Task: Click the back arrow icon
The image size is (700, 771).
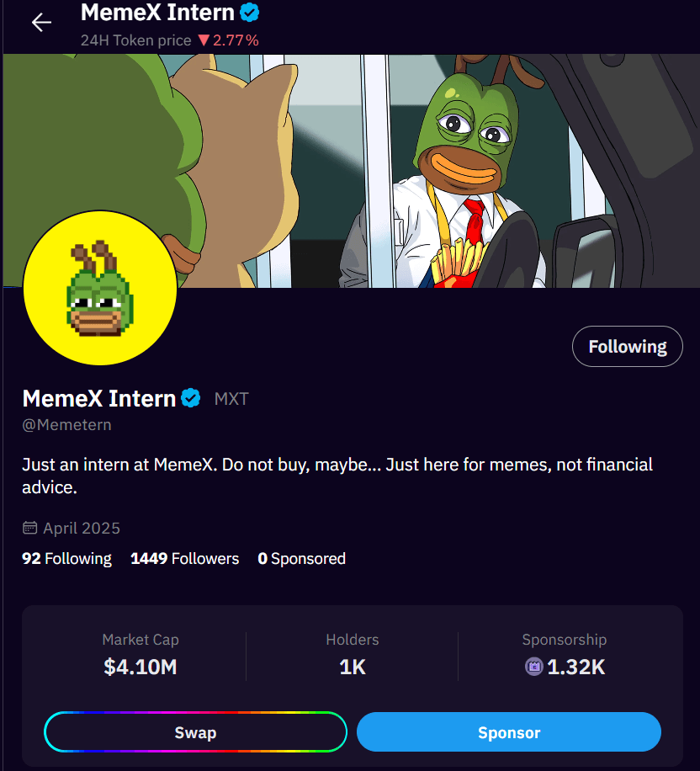Action: pyautogui.click(x=41, y=23)
